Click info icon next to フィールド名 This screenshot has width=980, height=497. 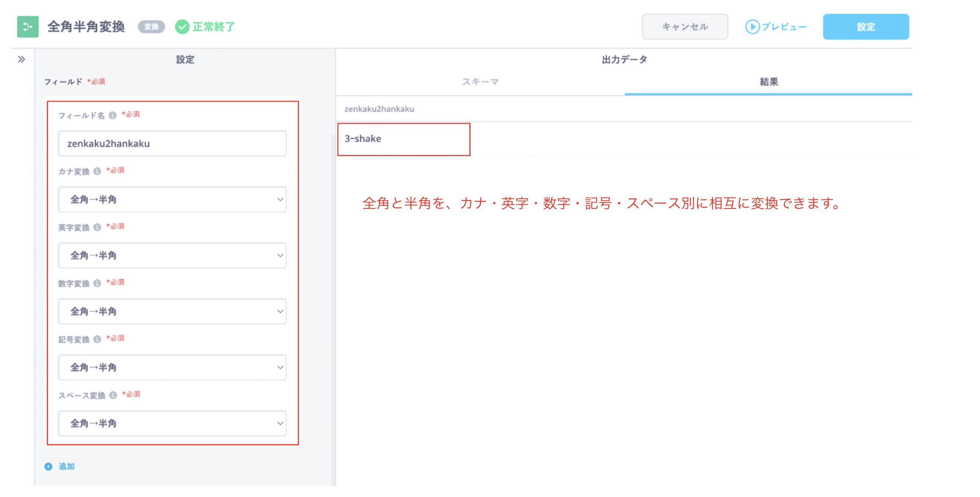[x=113, y=115]
